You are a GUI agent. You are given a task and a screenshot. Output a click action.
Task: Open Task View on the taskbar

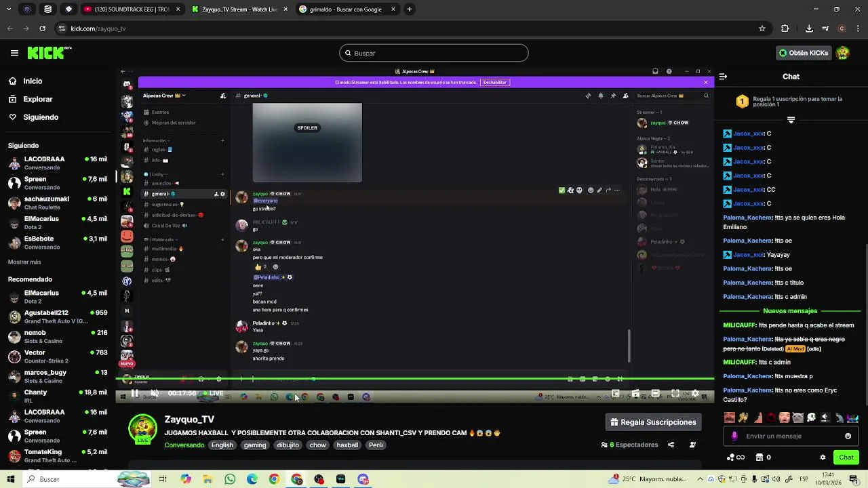[x=163, y=479]
